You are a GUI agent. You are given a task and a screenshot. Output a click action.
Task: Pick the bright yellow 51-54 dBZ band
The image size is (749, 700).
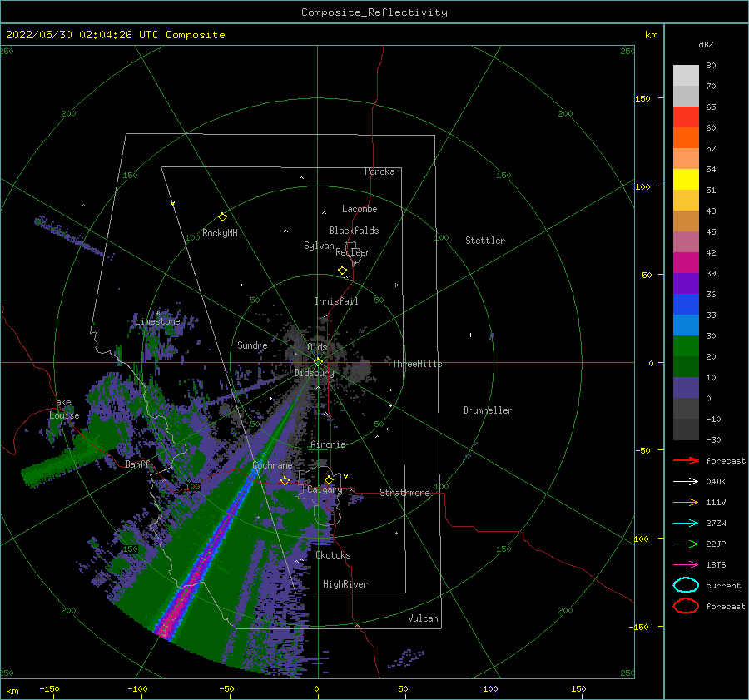(x=686, y=179)
